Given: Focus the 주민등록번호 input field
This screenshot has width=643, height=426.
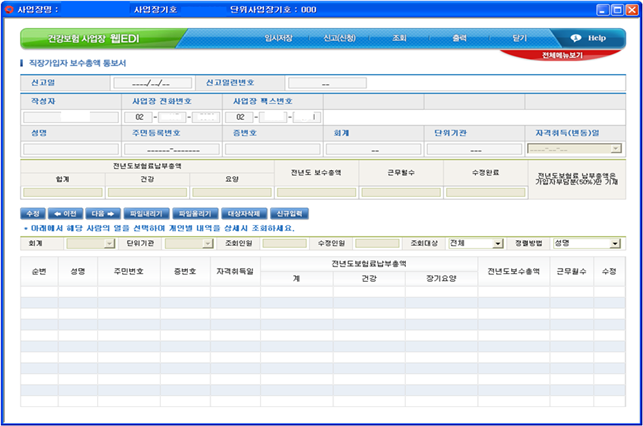Looking at the screenshot, I should point(172,149).
